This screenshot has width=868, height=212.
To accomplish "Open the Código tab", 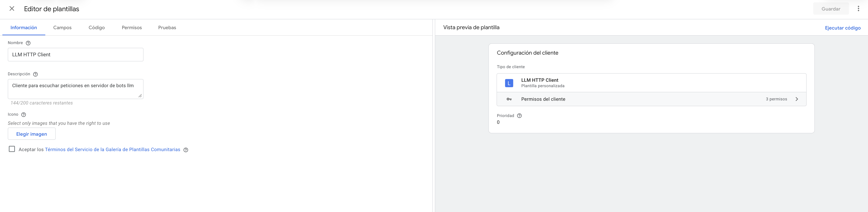I will (97, 28).
